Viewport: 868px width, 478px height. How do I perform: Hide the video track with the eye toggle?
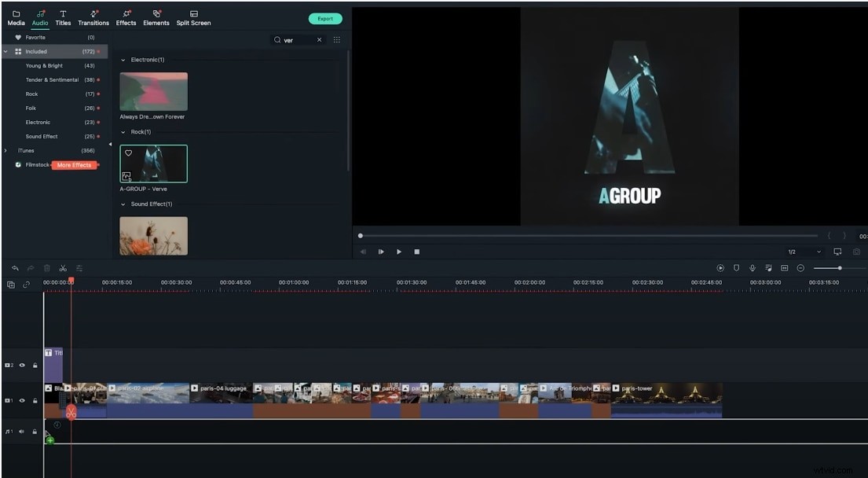click(x=23, y=400)
